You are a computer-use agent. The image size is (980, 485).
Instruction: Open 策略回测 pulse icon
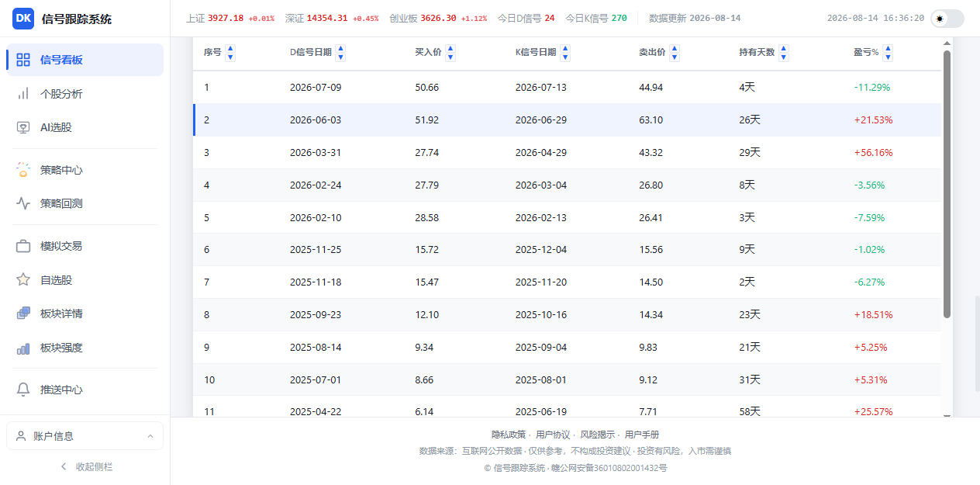(x=23, y=203)
